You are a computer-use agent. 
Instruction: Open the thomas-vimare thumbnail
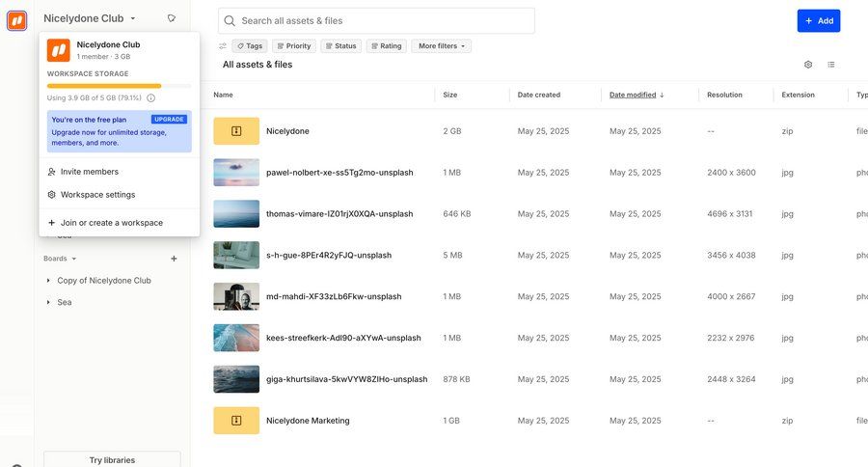(x=236, y=214)
